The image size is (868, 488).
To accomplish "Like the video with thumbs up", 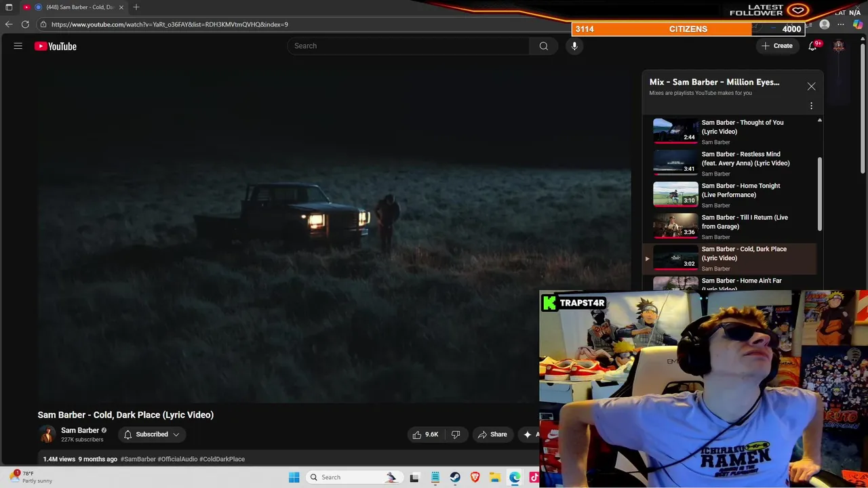I will 425,434.
